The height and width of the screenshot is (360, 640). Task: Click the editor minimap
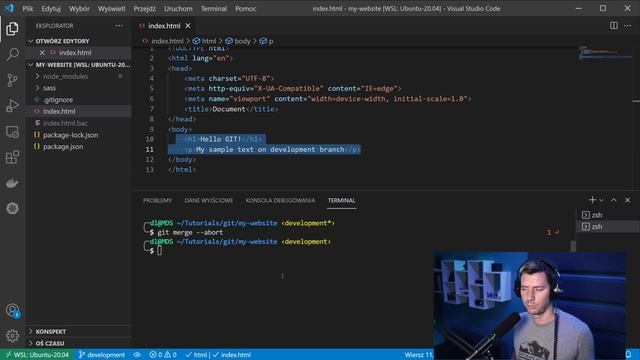coord(605,53)
